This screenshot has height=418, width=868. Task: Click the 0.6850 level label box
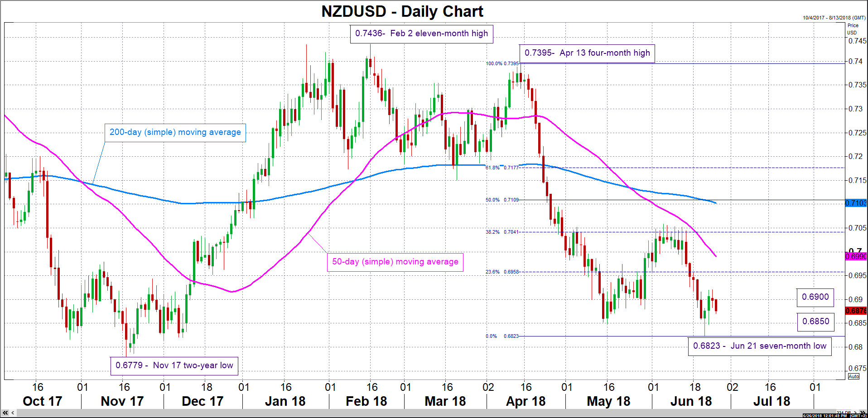click(x=815, y=322)
